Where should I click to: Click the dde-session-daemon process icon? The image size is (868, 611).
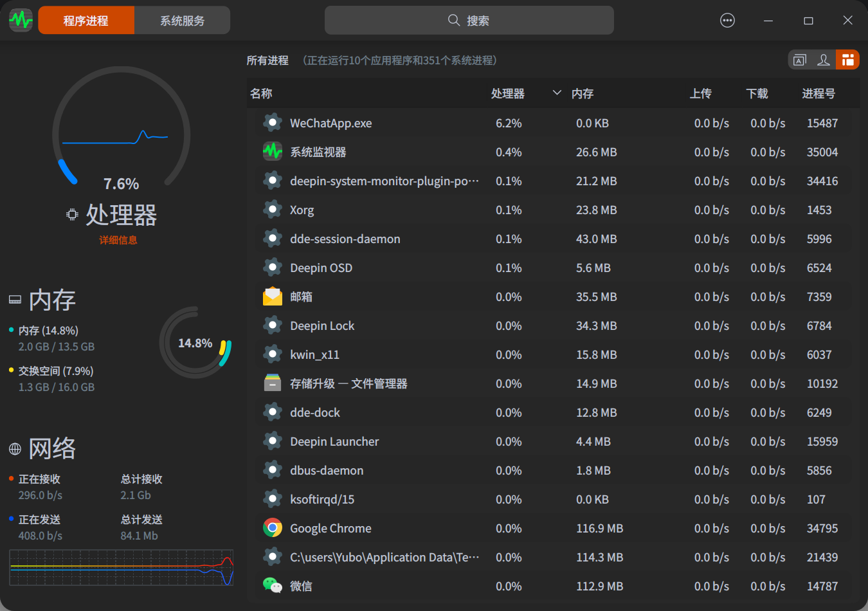click(273, 239)
